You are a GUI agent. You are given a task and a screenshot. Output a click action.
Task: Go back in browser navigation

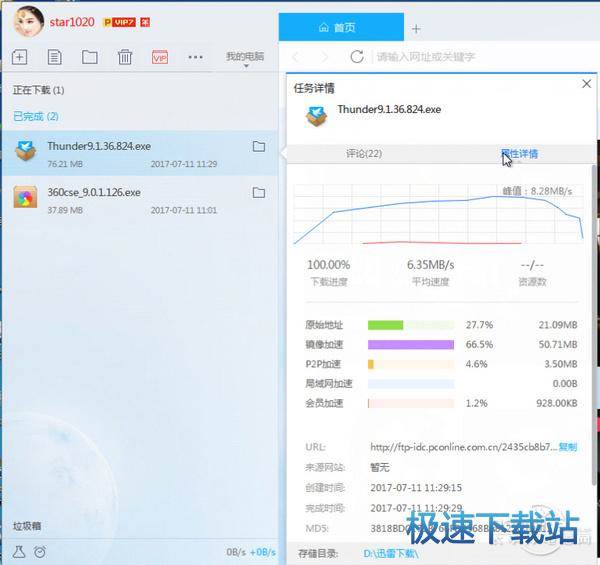point(296,57)
